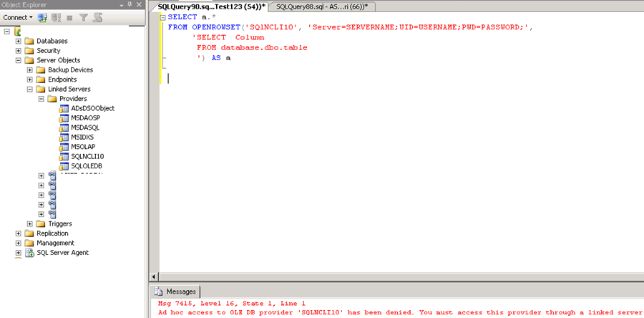Collapse the SELECT statement outline box

(x=163, y=18)
